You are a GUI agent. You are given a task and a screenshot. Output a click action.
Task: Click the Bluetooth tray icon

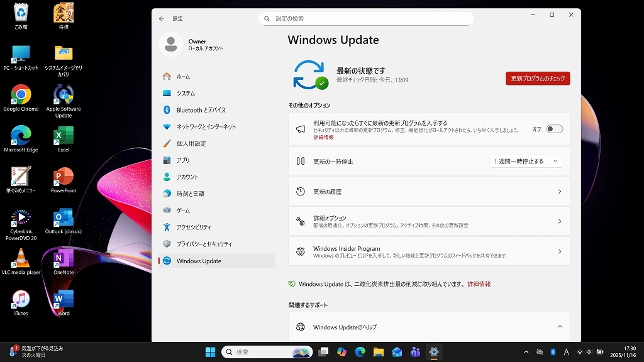(553, 352)
